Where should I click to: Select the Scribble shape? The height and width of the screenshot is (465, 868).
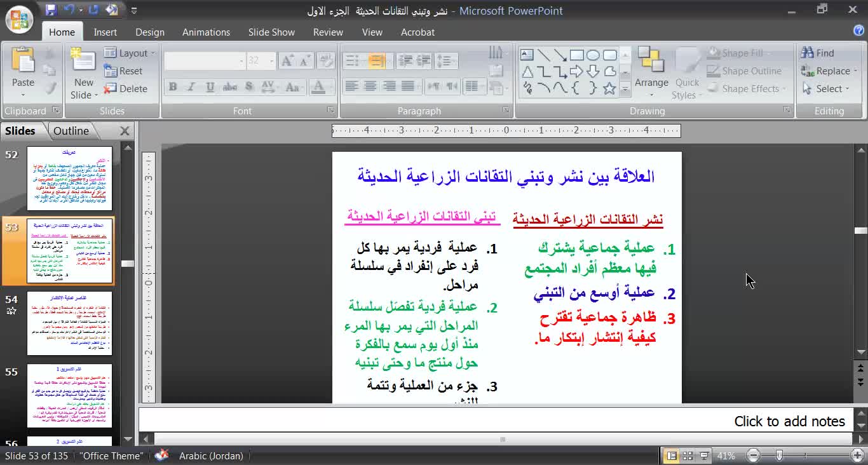(x=527, y=88)
